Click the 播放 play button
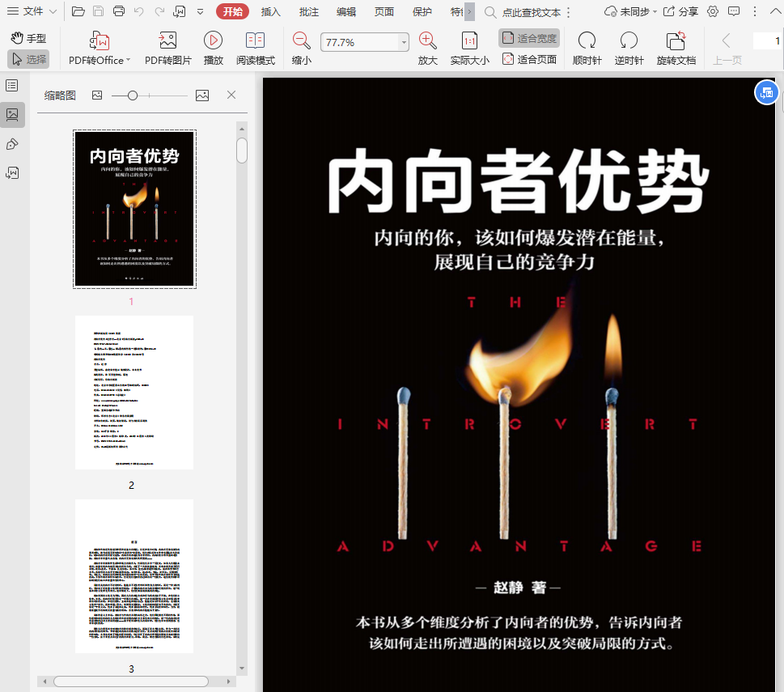The image size is (784, 692). 213,48
